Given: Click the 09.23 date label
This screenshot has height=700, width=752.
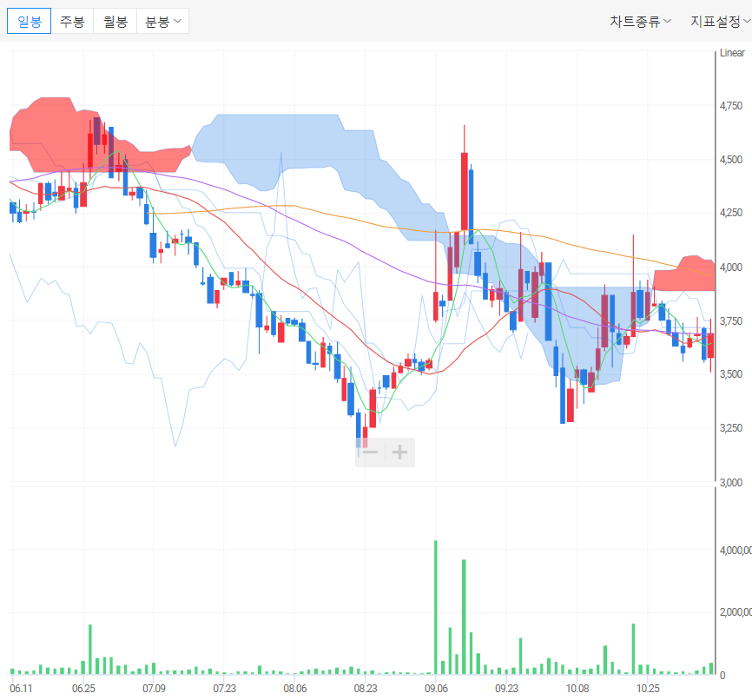Looking at the screenshot, I should pyautogui.click(x=506, y=689).
